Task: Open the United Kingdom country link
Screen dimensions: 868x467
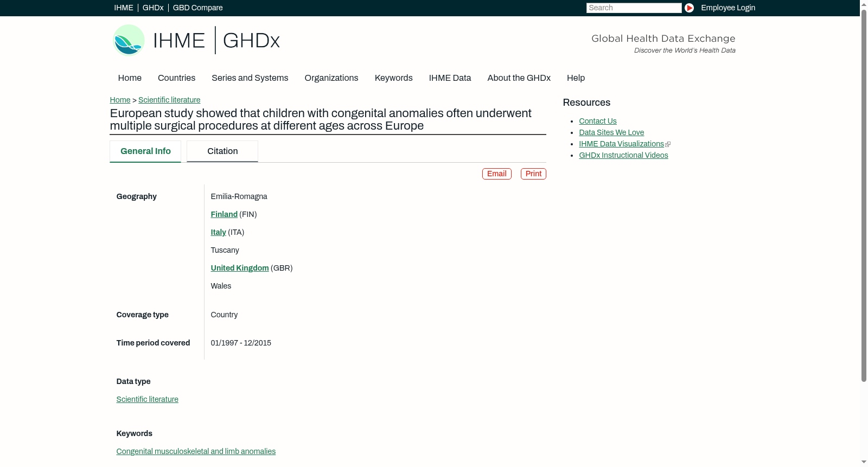Action: 240,268
